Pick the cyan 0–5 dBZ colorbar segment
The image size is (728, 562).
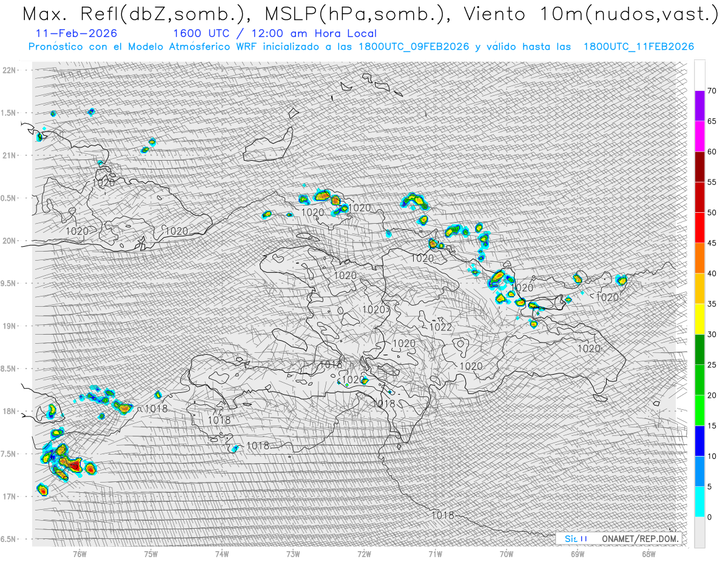[699, 501]
